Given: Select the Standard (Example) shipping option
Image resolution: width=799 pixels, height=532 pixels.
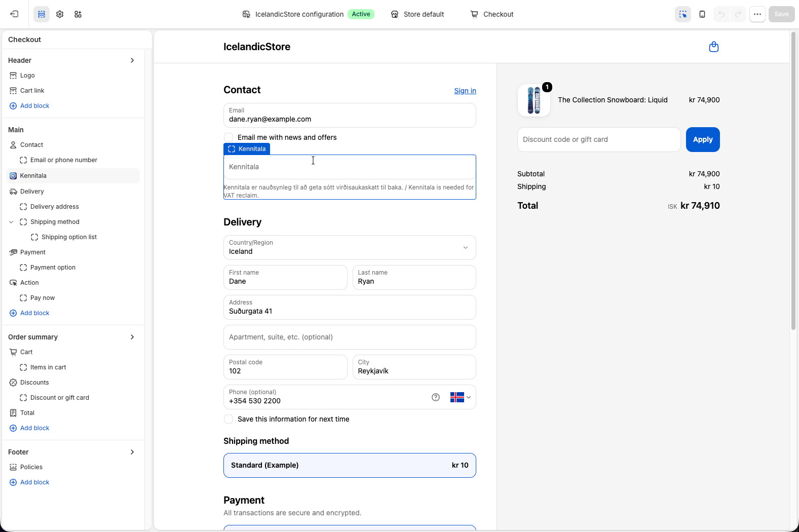Looking at the screenshot, I should (350, 465).
